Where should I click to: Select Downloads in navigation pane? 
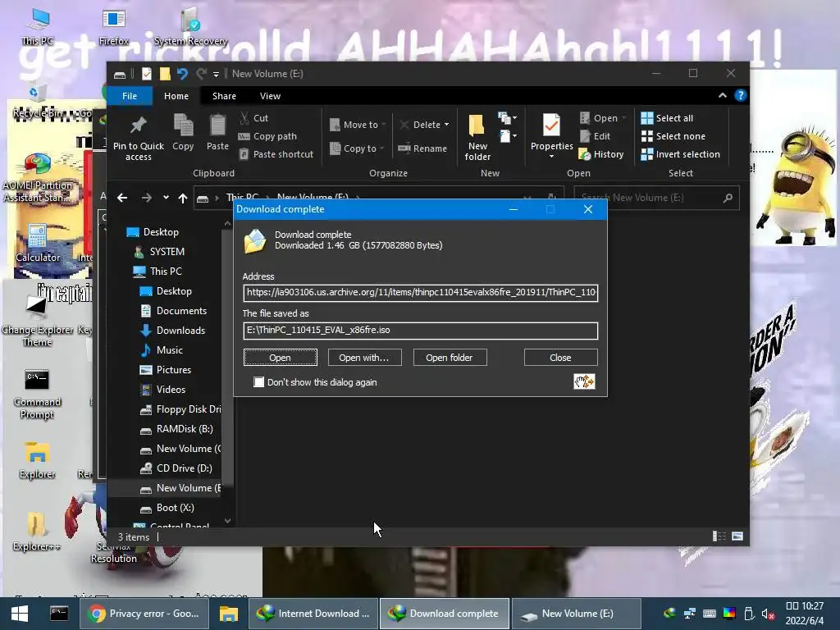click(180, 331)
